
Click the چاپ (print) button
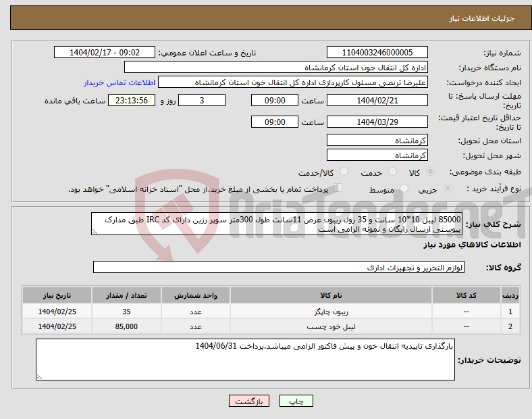tap(296, 401)
